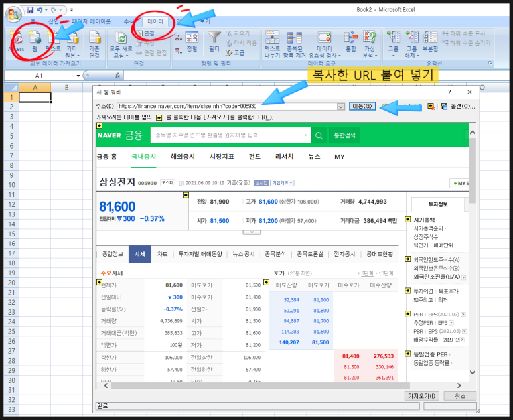Toggle yellow arrow selector beside 전일 81,900 table

point(186,195)
